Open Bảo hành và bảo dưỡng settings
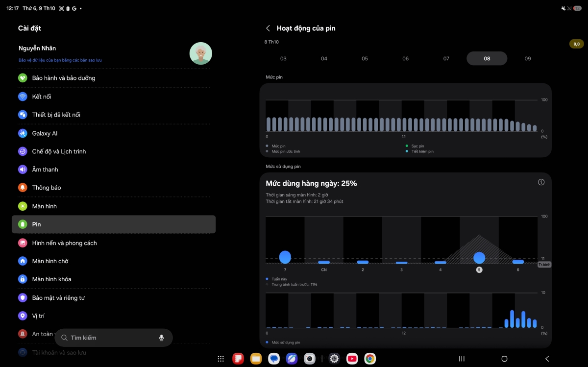 pos(114,78)
